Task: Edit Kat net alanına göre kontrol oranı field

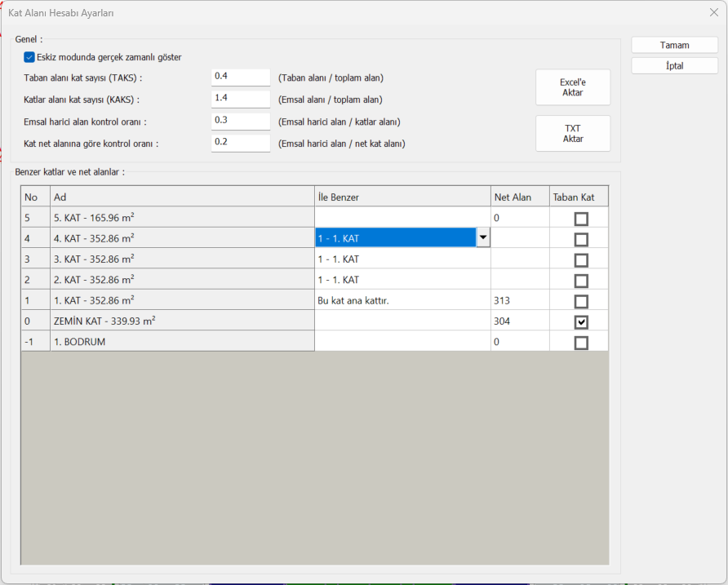Action: pos(240,143)
